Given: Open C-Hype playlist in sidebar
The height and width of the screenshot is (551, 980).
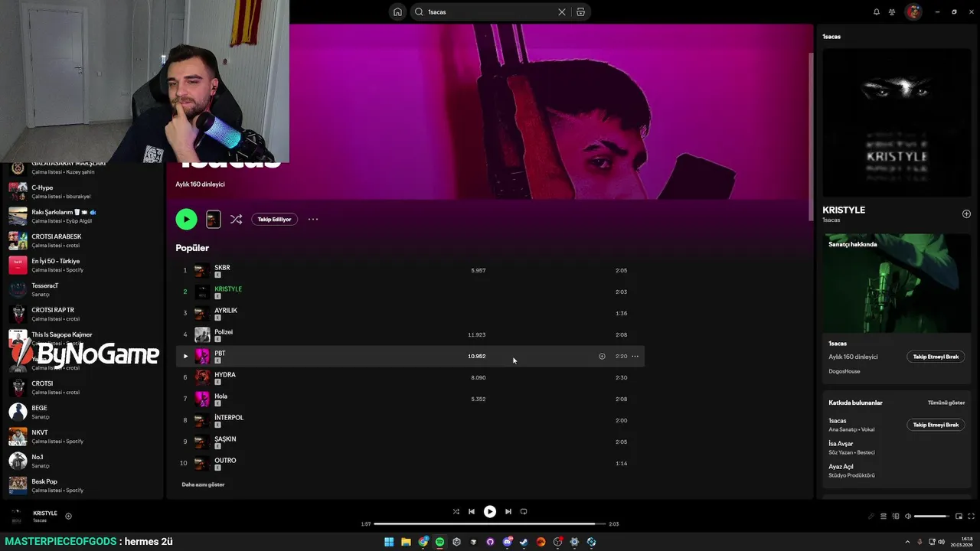Looking at the screenshot, I should pos(84,191).
